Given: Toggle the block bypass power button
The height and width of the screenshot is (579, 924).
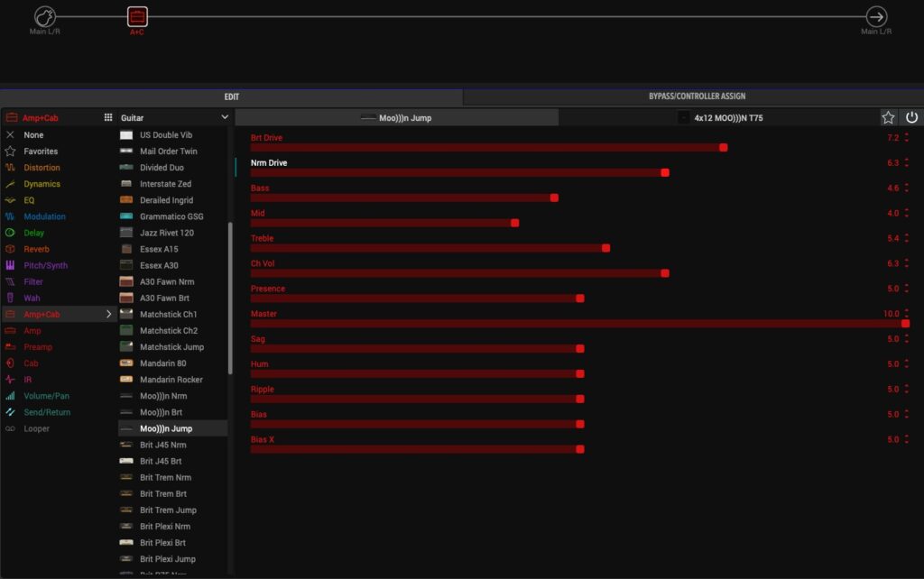Looking at the screenshot, I should 911,117.
